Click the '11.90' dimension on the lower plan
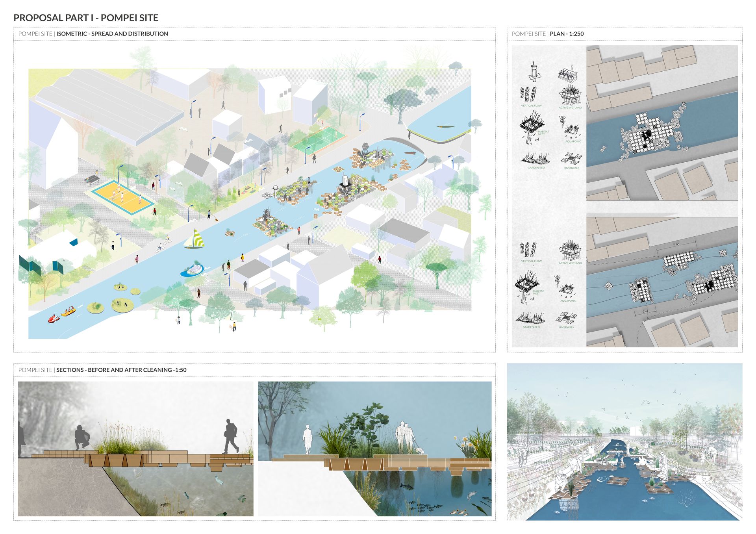The height and width of the screenshot is (534, 756). point(675,245)
